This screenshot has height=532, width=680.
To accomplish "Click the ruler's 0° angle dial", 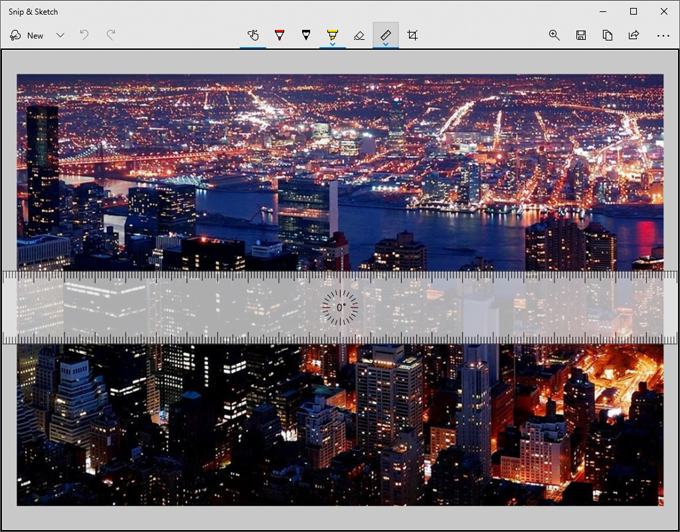I will [x=340, y=308].
